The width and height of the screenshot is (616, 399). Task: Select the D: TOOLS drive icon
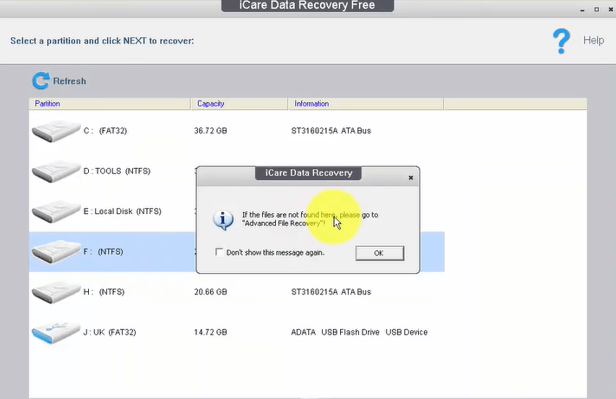tap(56, 171)
